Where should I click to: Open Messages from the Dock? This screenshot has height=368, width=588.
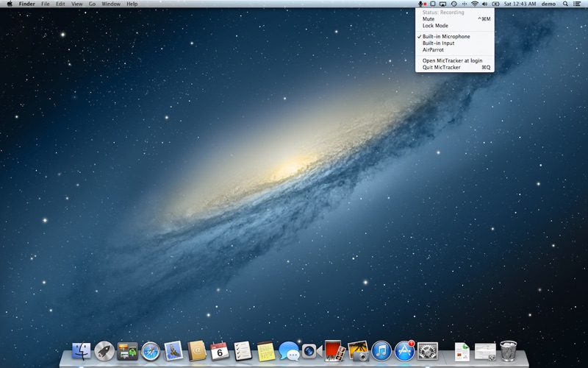point(289,352)
